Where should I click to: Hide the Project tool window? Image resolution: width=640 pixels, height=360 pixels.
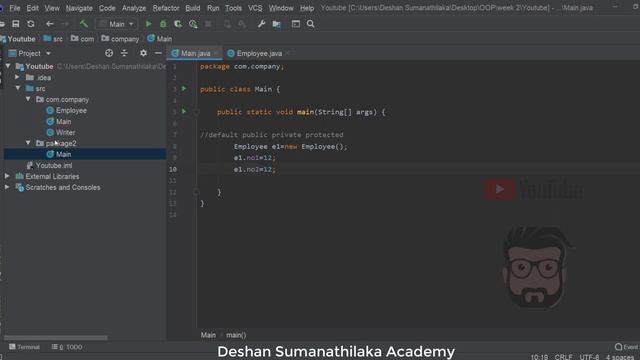click(158, 53)
